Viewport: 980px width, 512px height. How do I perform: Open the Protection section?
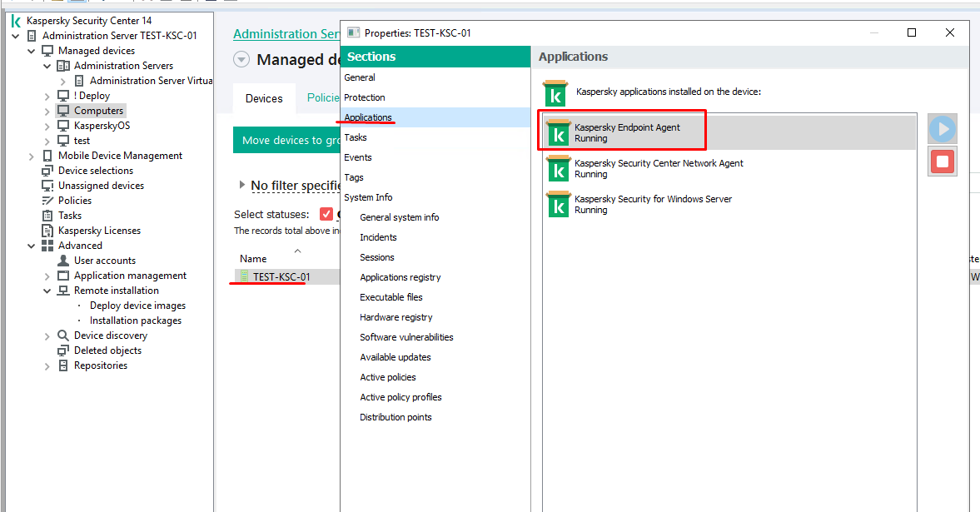435,97
